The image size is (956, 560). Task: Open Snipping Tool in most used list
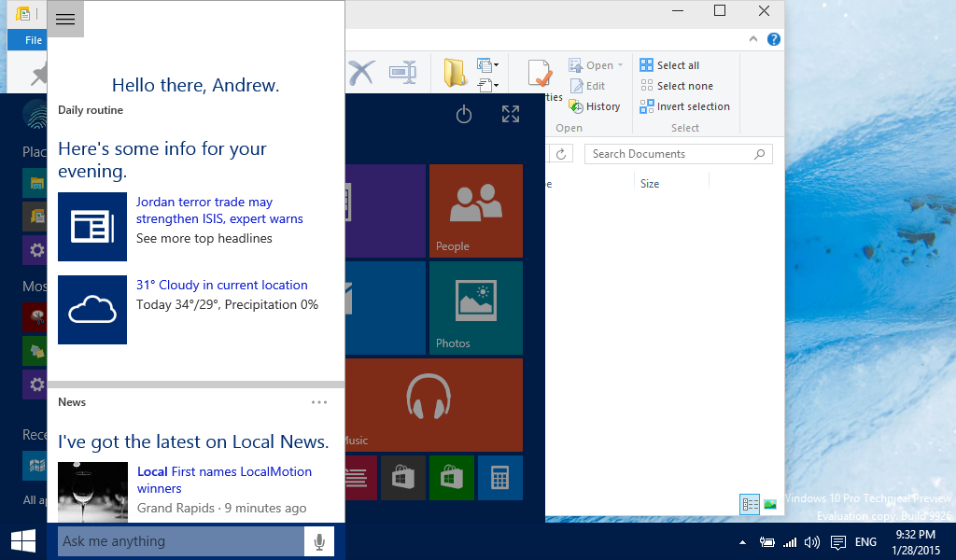[x=35, y=316]
